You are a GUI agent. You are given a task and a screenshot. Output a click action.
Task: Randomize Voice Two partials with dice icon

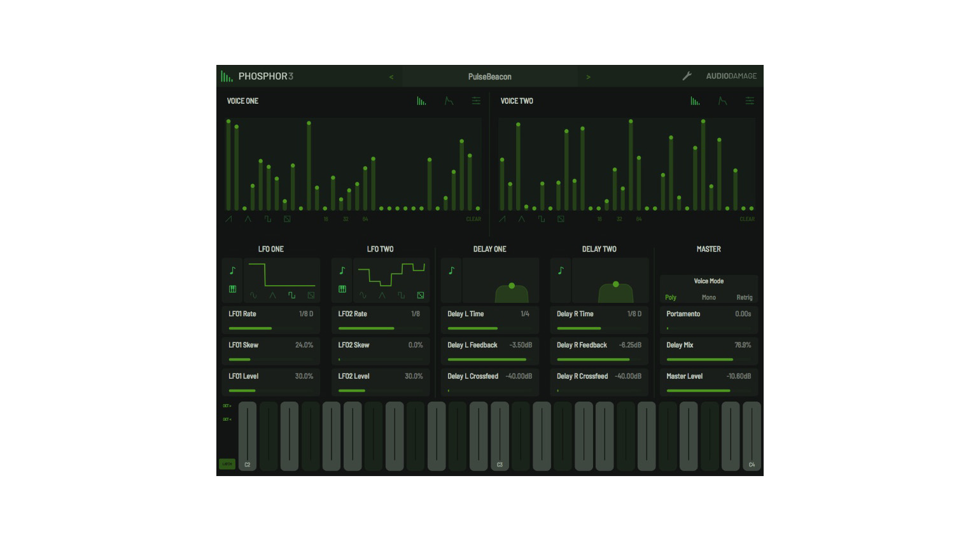(x=561, y=219)
